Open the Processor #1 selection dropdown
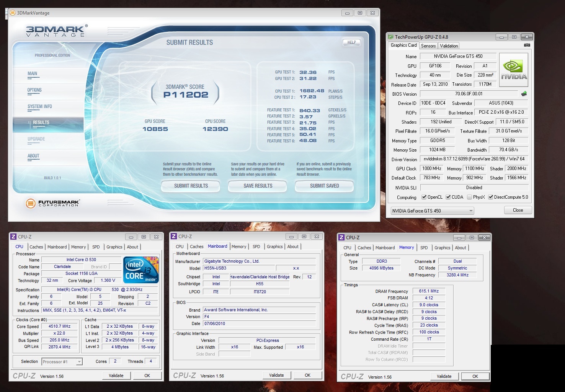The height and width of the screenshot is (392, 565). 62,362
